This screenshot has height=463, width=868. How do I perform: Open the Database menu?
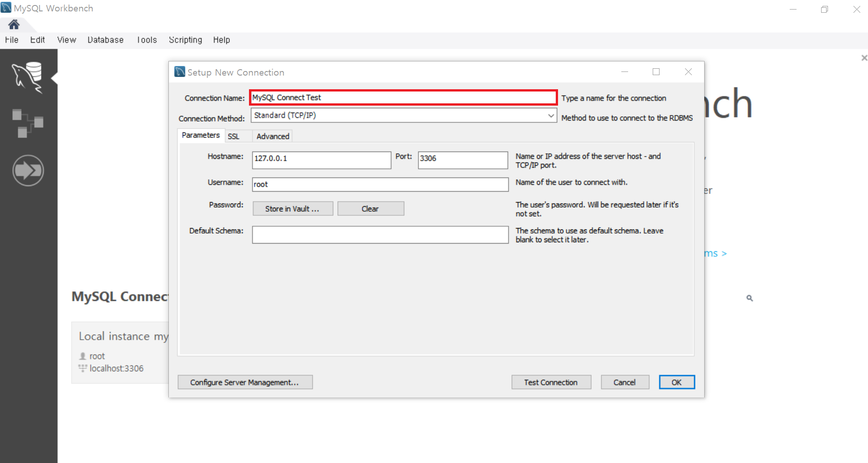tap(106, 40)
